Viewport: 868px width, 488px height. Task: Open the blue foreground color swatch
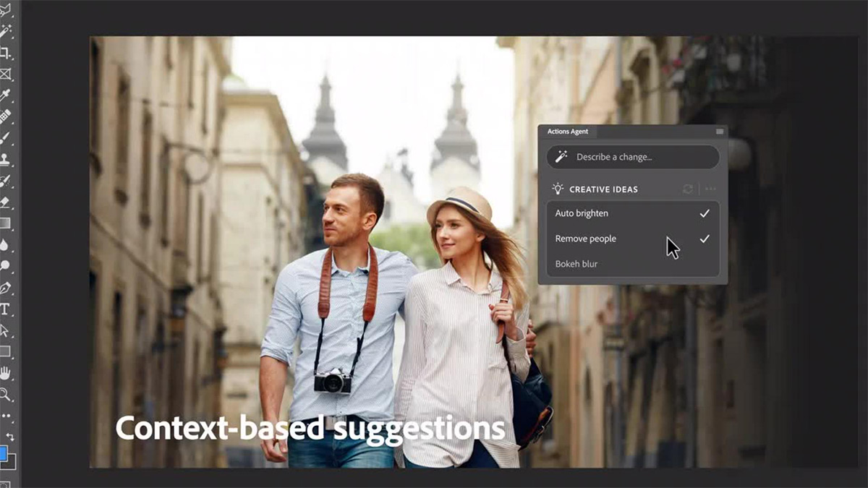coord(4,454)
